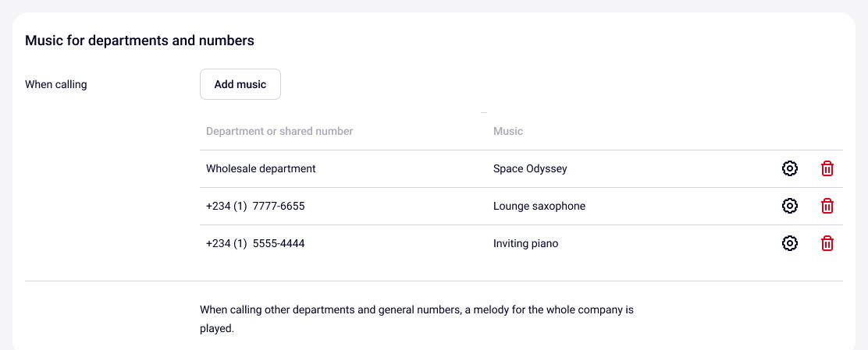Image resolution: width=868 pixels, height=350 pixels.
Task: Click the Music column header
Action: click(508, 131)
